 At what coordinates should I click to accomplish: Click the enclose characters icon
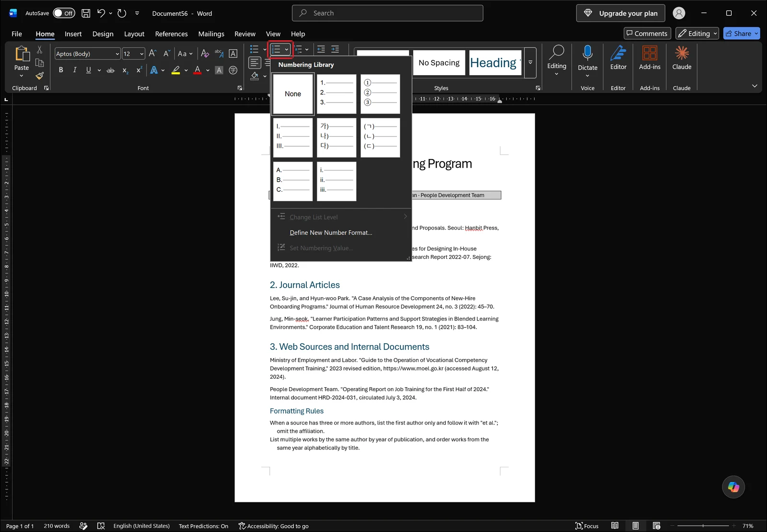[233, 70]
